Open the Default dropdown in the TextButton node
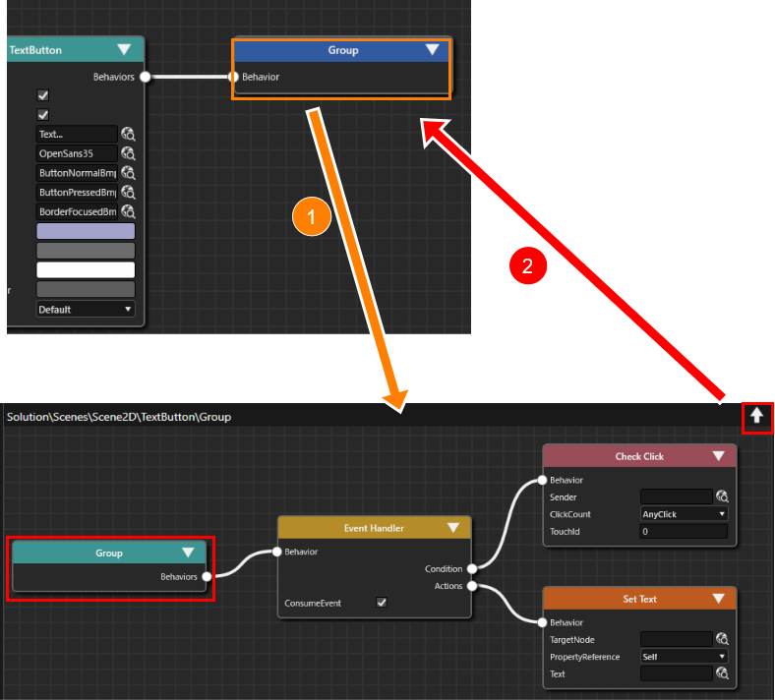Viewport: 775px width, 700px height. point(85,310)
